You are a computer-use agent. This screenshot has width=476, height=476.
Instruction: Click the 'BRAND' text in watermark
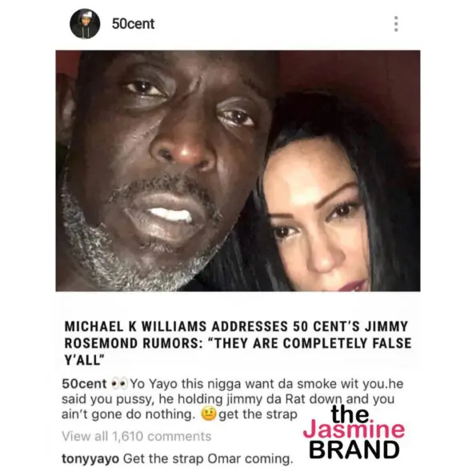click(354, 450)
